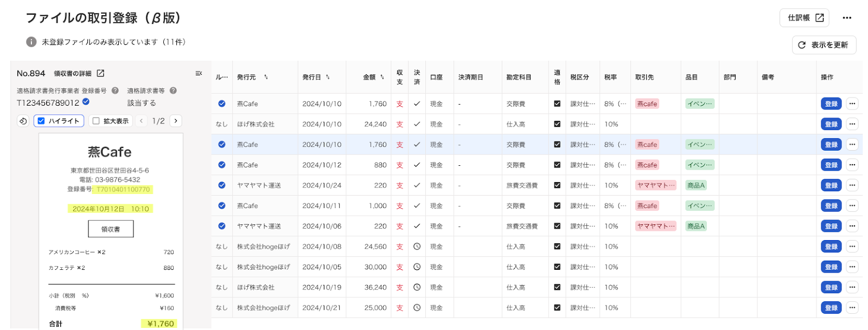Click settled checkmark in 24,240 row
The height and width of the screenshot is (330, 868).
pyautogui.click(x=417, y=124)
